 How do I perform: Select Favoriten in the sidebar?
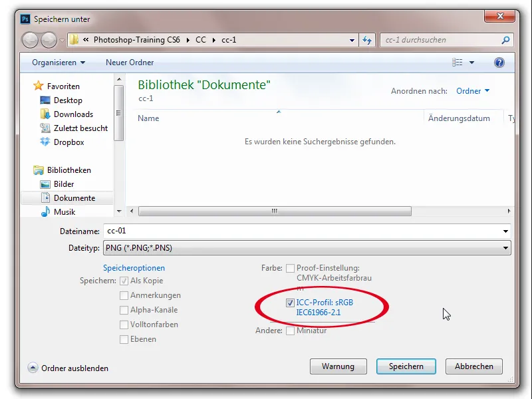(x=57, y=86)
